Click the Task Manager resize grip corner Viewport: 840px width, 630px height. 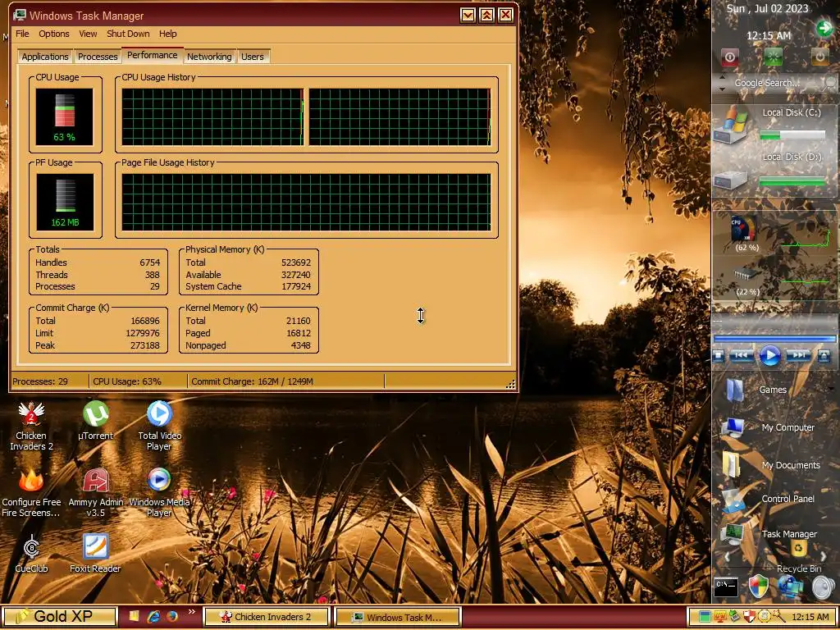coord(510,383)
